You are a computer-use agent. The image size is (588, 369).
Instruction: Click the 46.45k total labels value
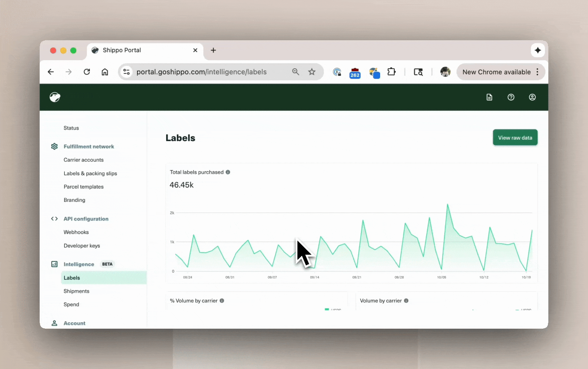(x=182, y=185)
